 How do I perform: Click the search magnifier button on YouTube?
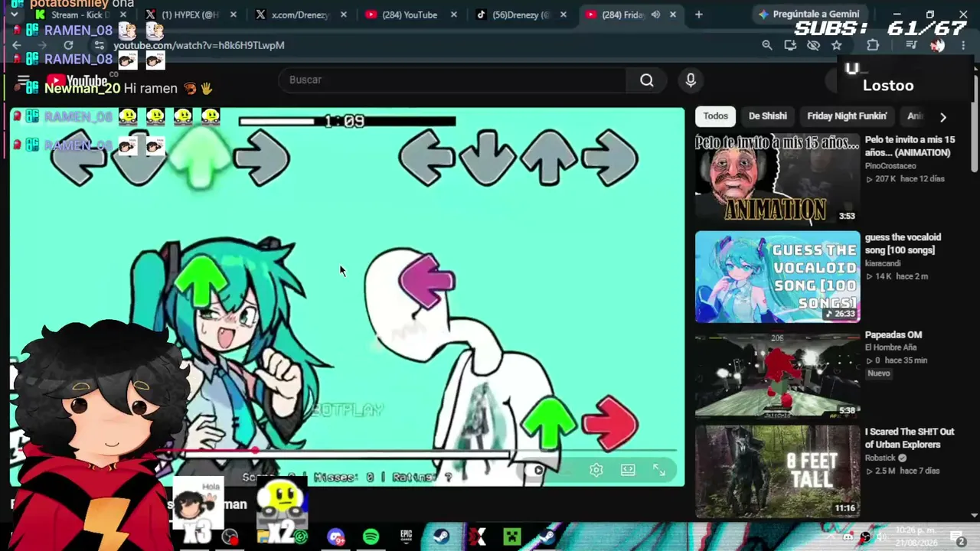[647, 80]
